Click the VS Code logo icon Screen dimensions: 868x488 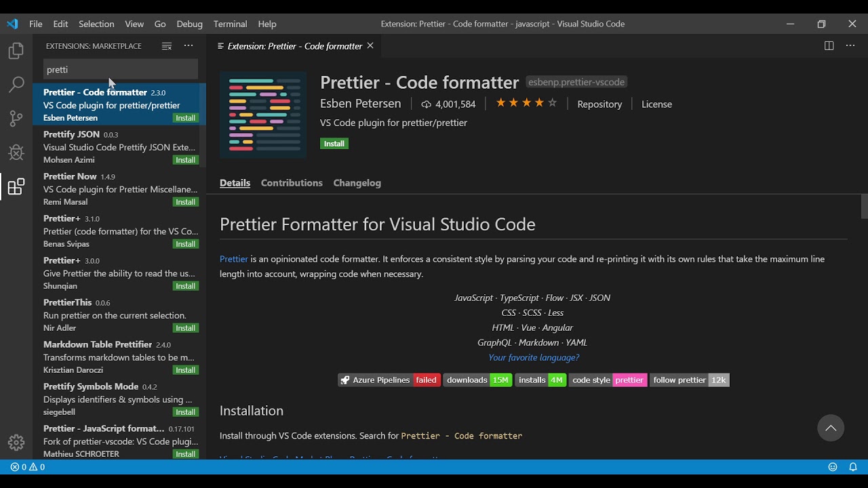tap(12, 24)
